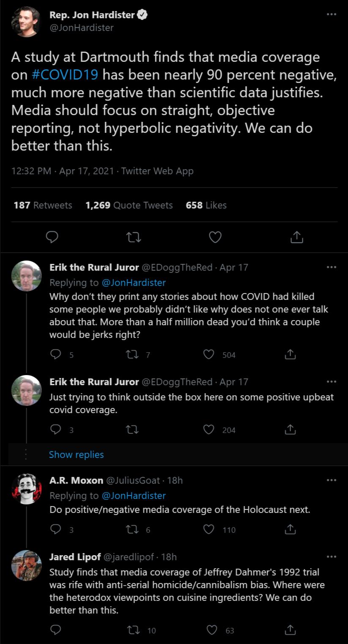View the 1,269 Quote Tweets
This screenshot has width=348, height=644.
[129, 206]
